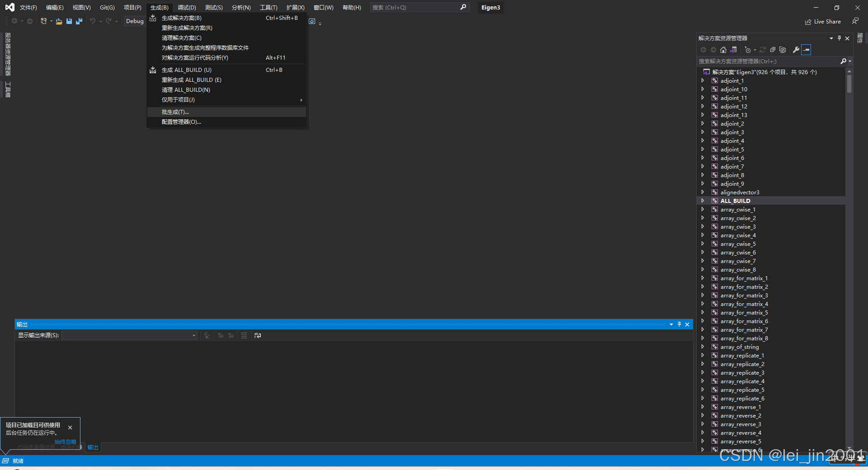
Task: Select the Home icon in Solution Explorer
Action: [723, 50]
